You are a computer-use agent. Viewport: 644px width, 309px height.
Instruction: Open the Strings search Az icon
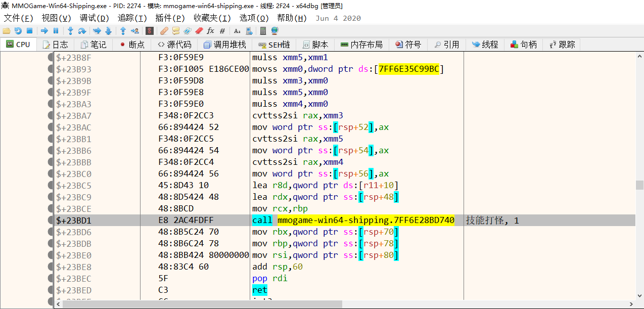coord(237,31)
